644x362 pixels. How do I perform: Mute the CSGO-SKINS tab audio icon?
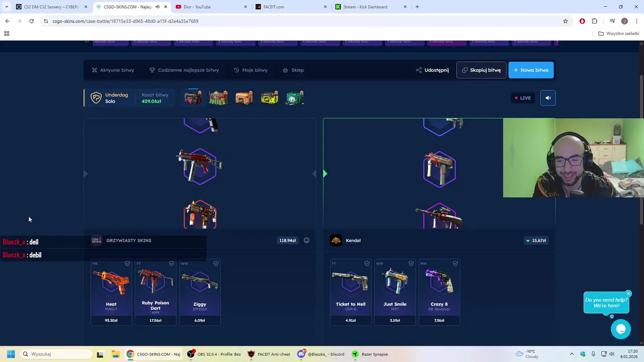pyautogui.click(x=157, y=7)
